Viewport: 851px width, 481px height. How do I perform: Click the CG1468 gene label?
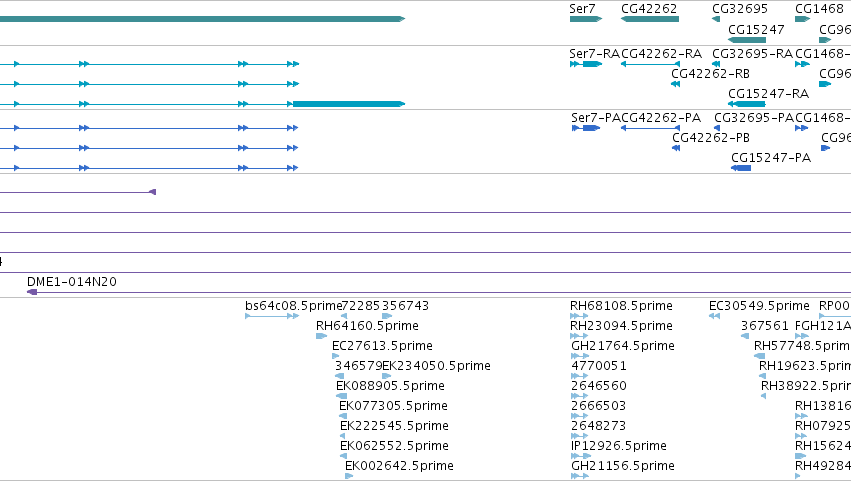[x=820, y=9]
